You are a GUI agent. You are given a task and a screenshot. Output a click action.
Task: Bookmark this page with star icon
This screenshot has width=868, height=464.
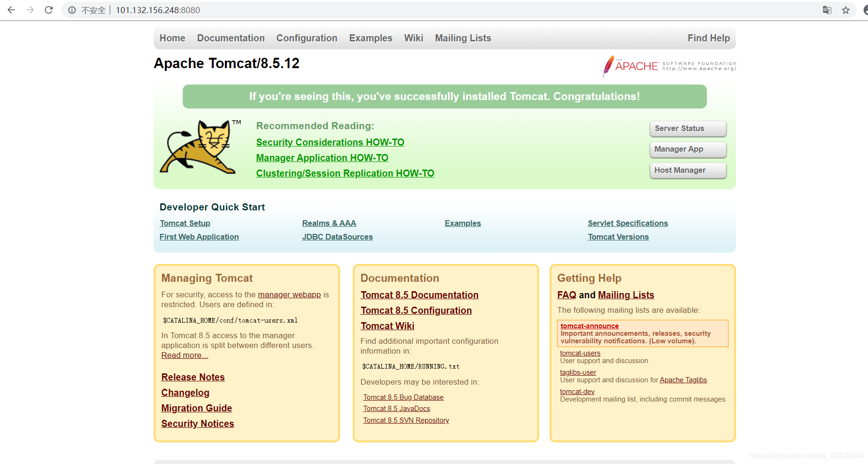(846, 10)
